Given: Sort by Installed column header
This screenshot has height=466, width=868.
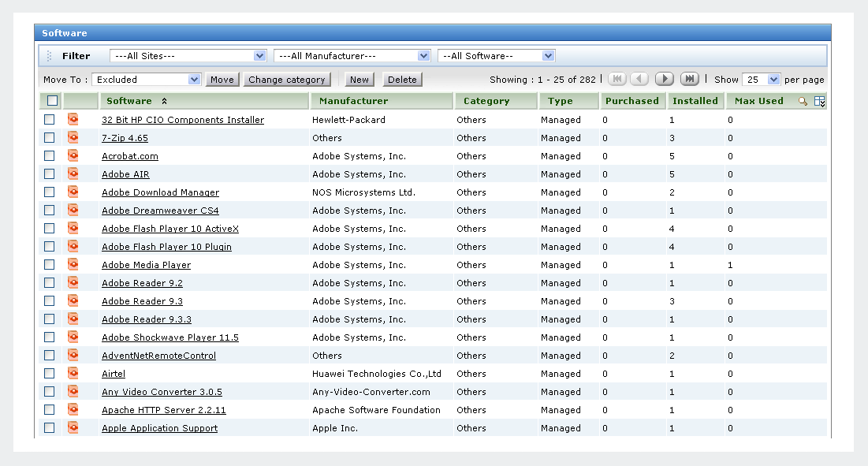Looking at the screenshot, I should click(x=695, y=101).
